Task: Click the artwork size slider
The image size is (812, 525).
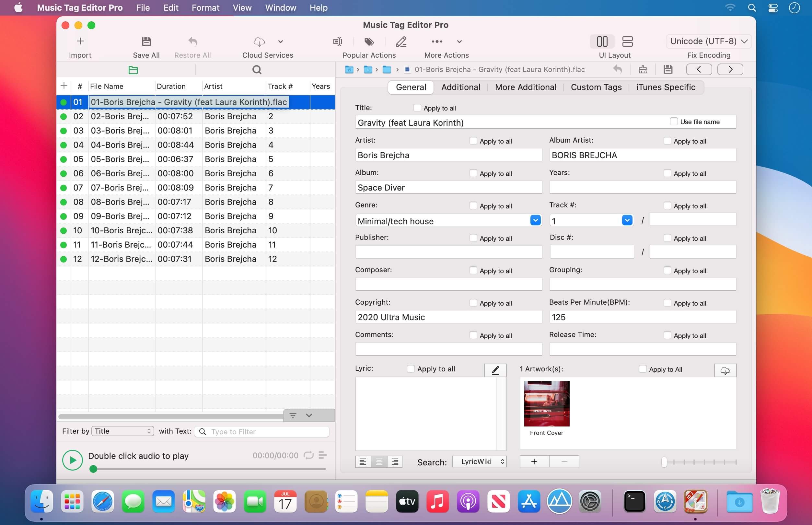Action: (699, 462)
